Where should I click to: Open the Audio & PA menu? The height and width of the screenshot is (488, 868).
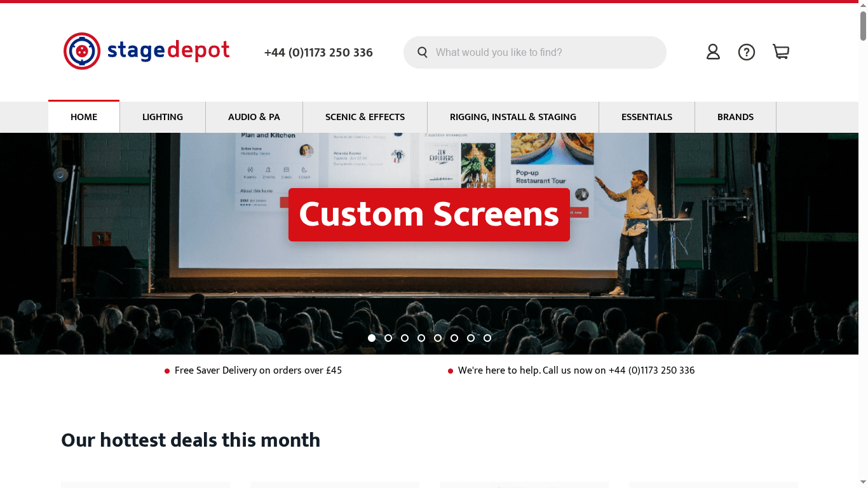click(254, 117)
